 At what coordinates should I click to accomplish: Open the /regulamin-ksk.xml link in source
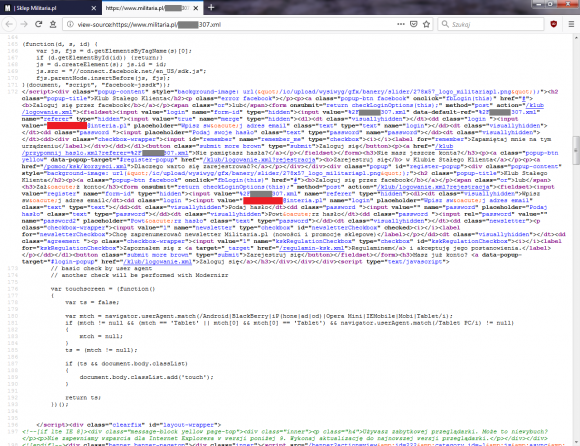click(311, 248)
